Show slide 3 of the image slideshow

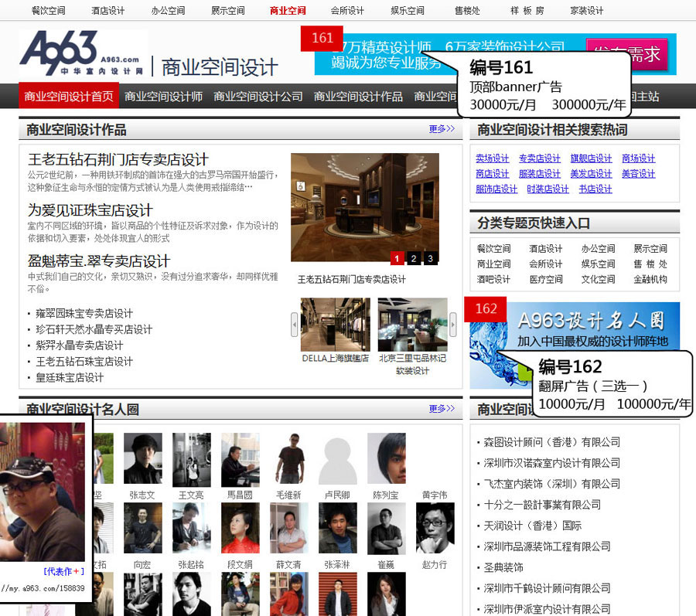[430, 258]
